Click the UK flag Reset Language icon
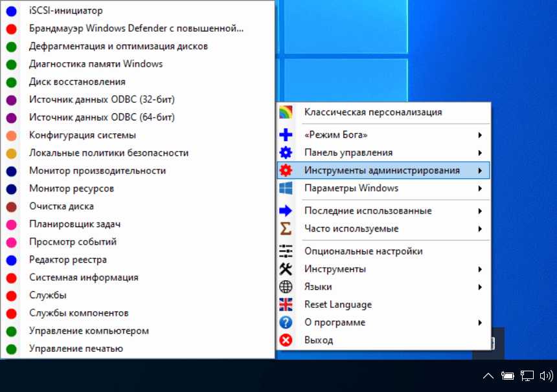 tap(286, 305)
